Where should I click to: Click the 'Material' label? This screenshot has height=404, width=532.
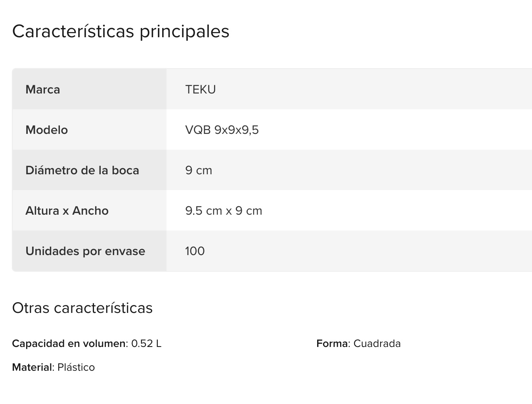pyautogui.click(x=32, y=367)
